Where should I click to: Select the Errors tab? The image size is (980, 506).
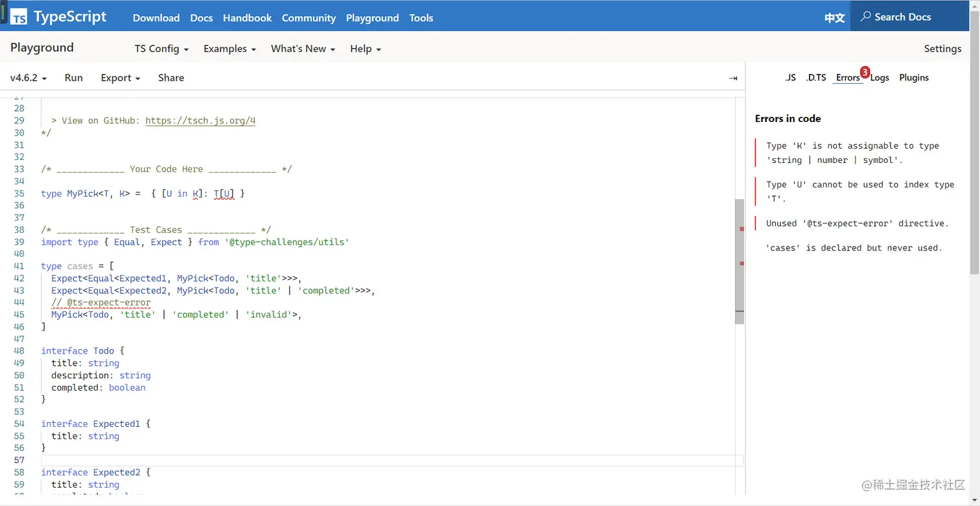(848, 78)
